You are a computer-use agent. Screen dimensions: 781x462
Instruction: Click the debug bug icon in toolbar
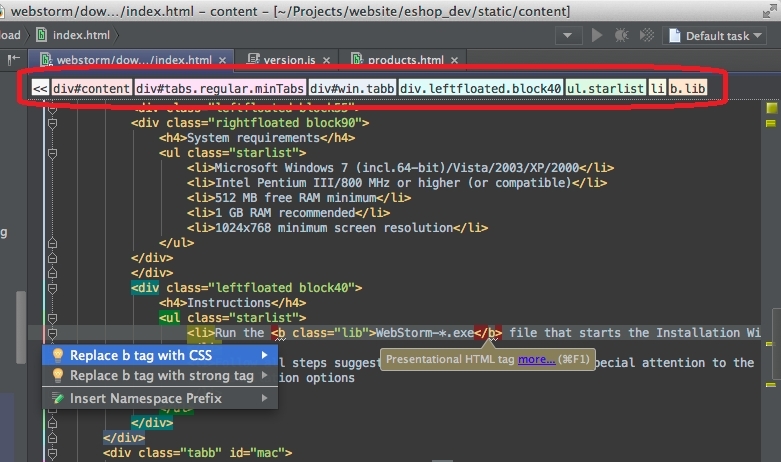(x=621, y=35)
